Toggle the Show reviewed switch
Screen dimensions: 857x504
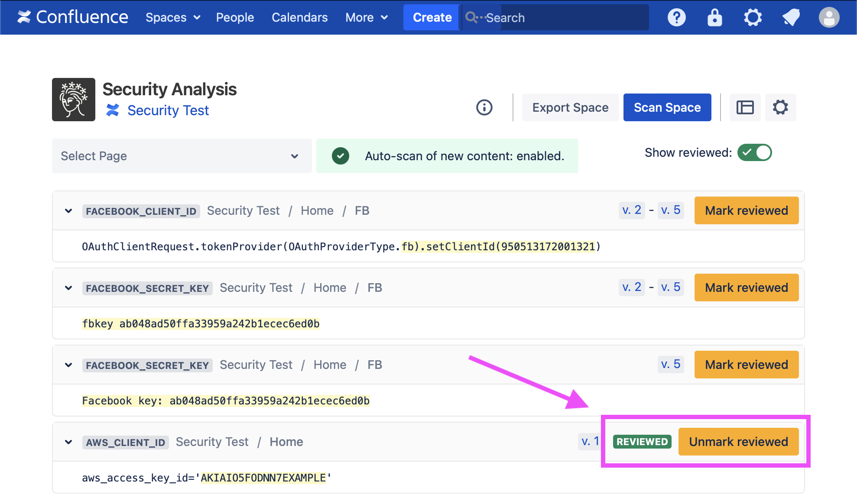tap(754, 152)
